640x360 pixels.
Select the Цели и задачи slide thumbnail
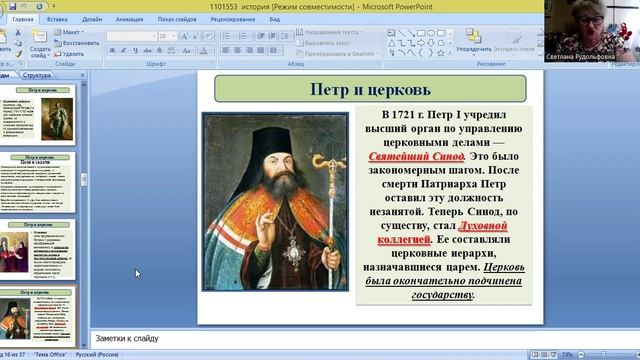click(x=37, y=182)
